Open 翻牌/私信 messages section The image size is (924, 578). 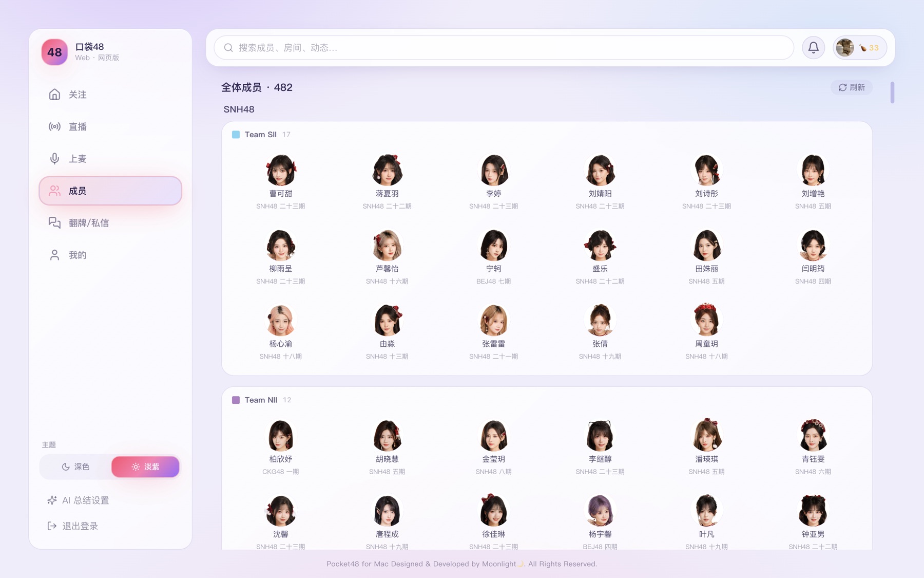click(110, 223)
